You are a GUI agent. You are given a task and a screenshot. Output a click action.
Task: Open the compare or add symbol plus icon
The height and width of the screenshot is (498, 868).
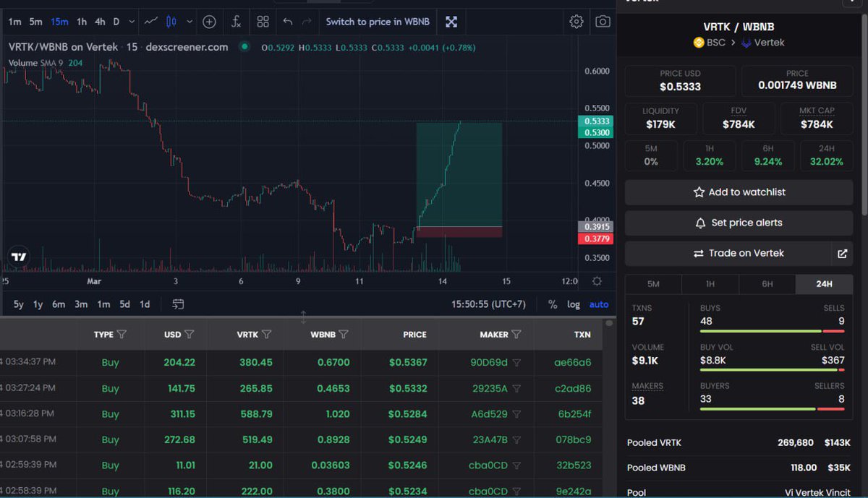(209, 22)
